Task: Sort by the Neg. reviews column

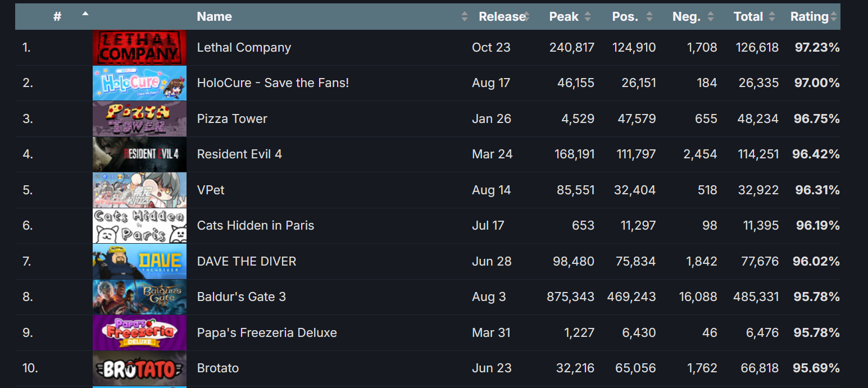Action: pos(687,17)
